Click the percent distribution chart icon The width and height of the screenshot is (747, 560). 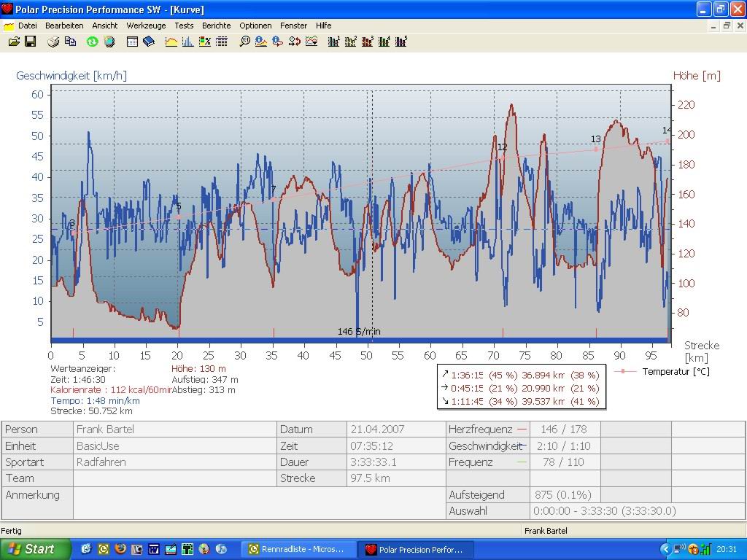click(x=205, y=42)
